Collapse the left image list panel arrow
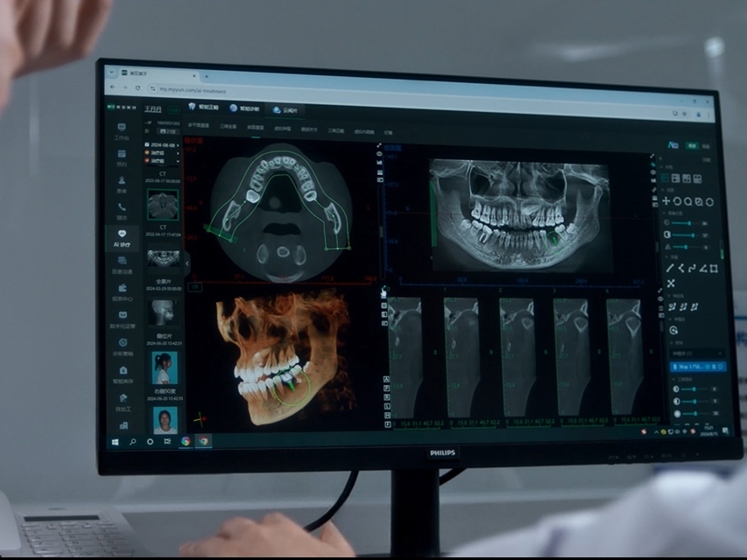 pos(186,262)
